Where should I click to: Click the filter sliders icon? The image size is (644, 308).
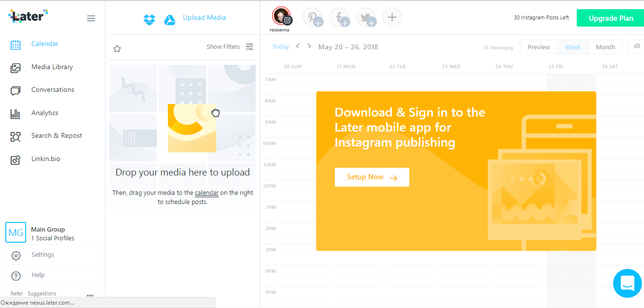pyautogui.click(x=250, y=47)
